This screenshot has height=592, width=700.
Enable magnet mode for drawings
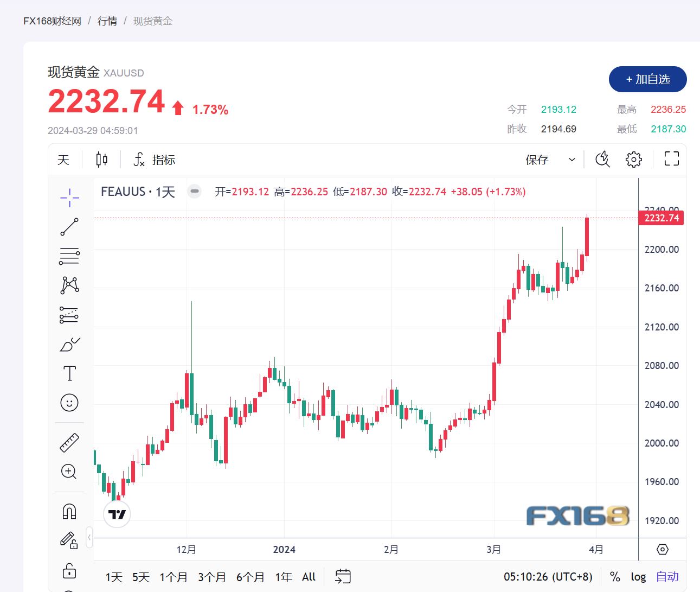click(x=69, y=511)
